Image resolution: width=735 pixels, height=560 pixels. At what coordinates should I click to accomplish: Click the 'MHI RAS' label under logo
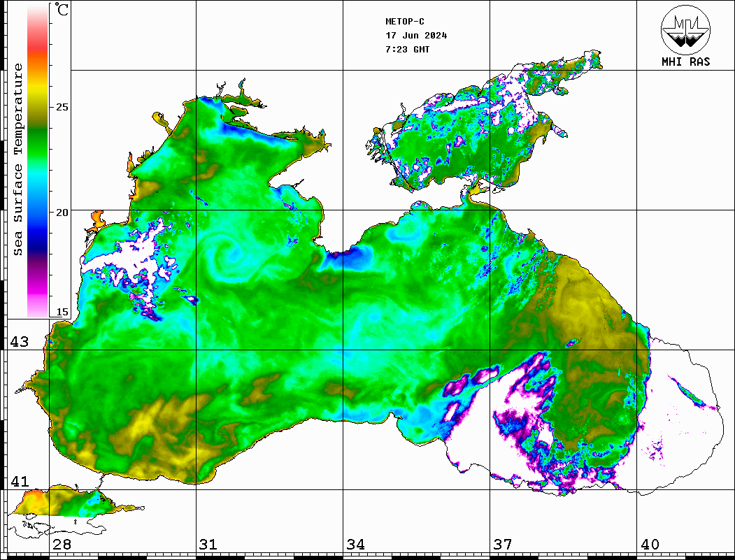click(685, 62)
